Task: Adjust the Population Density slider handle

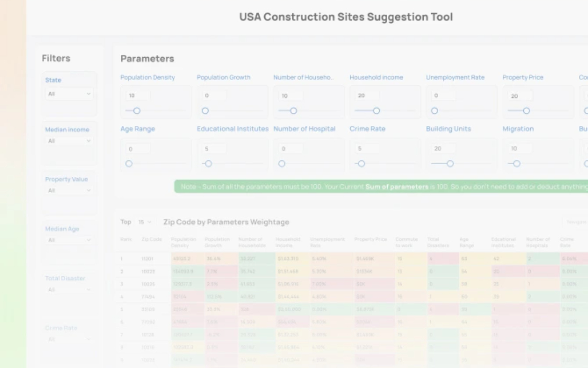Action: [x=137, y=111]
